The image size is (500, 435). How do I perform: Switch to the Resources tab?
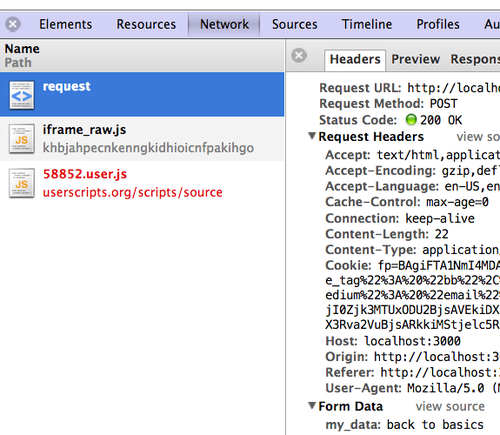coord(146,24)
